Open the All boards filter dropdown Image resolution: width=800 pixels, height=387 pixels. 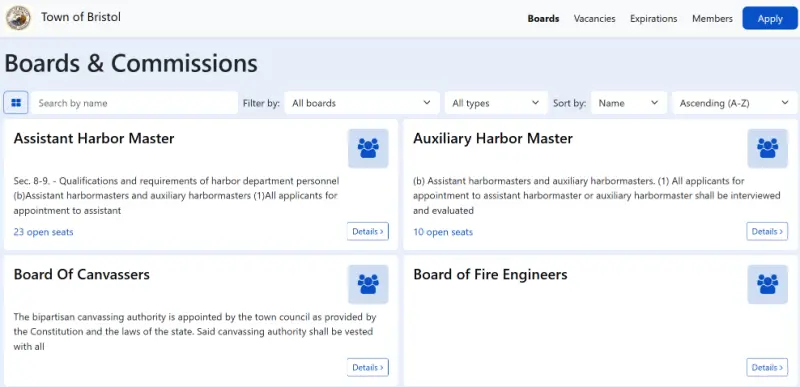pos(362,103)
